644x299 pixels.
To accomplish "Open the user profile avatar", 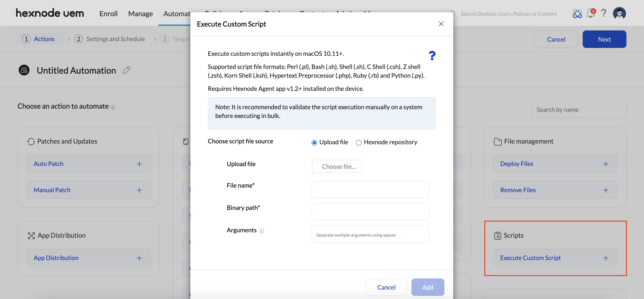I will [619, 13].
